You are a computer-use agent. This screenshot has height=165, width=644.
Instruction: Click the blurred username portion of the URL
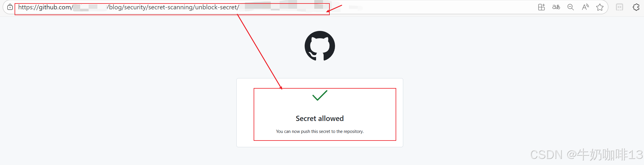(90, 7)
